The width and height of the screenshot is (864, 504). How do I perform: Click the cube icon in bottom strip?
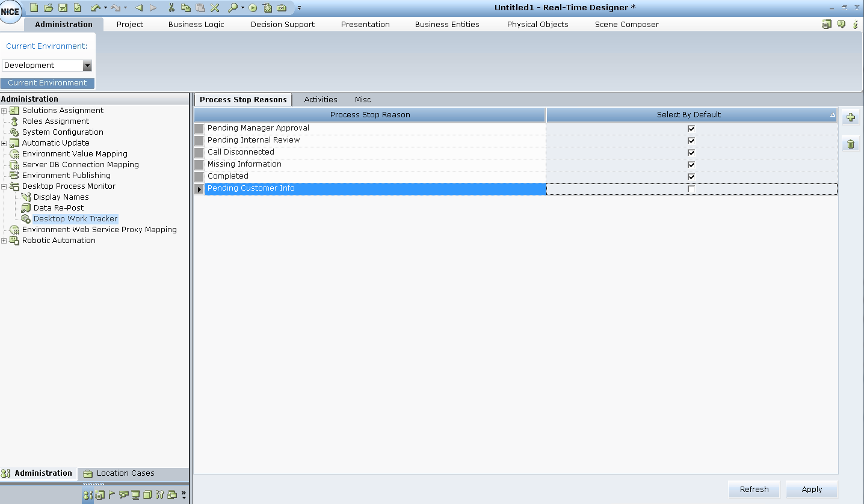click(x=147, y=495)
